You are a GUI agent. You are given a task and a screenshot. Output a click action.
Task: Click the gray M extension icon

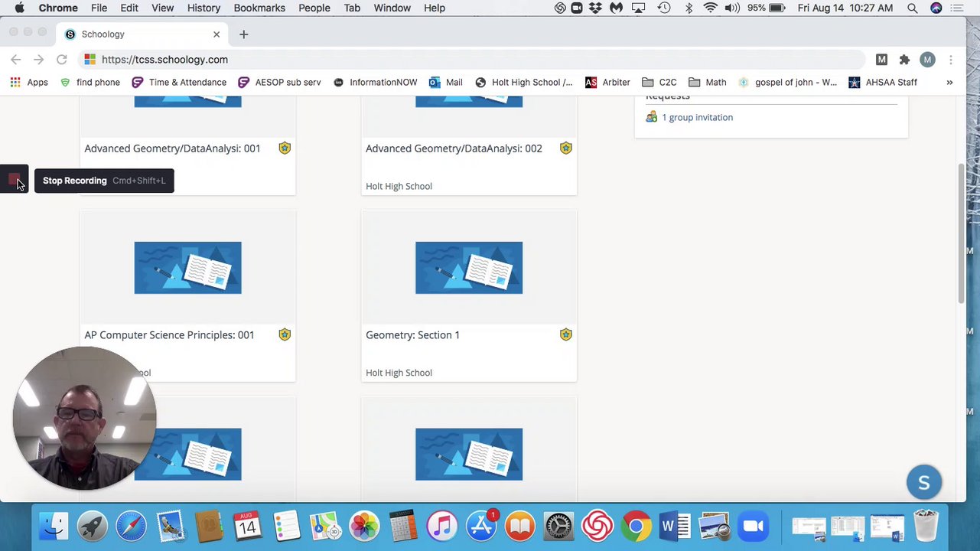tap(881, 59)
